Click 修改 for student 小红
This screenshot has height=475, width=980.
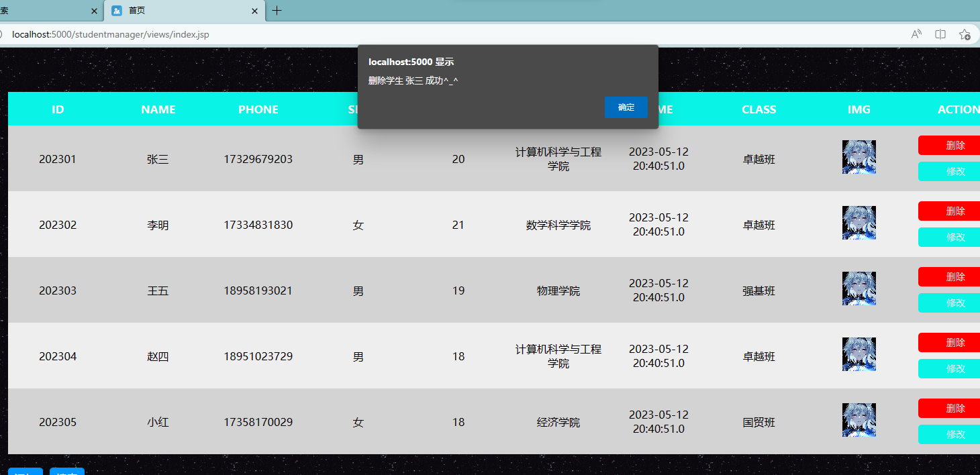click(x=949, y=435)
